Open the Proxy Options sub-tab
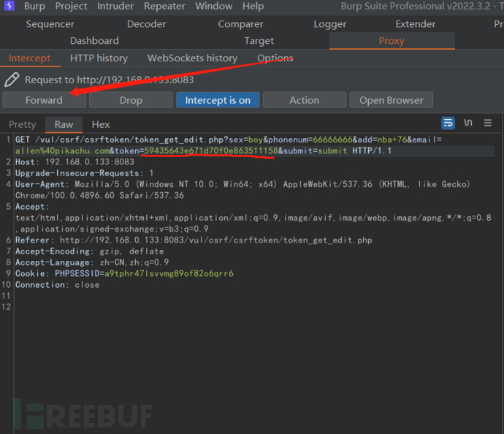Image resolution: width=504 pixels, height=434 pixels. (275, 58)
